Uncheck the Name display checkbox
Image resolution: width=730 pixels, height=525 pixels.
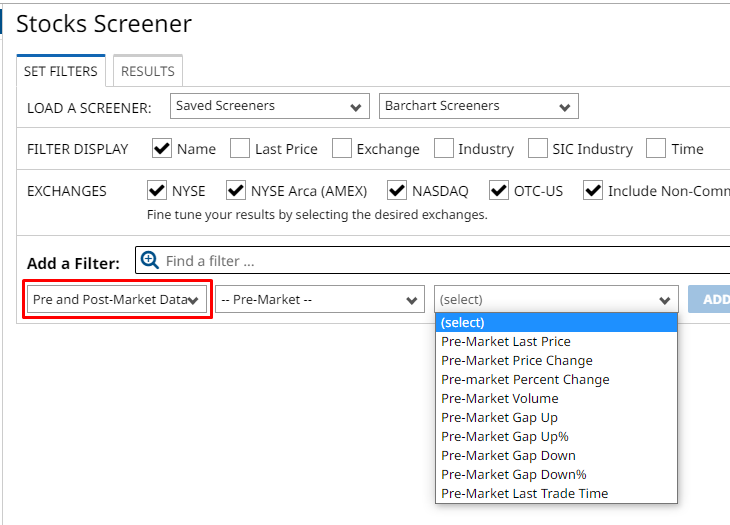coord(162,148)
